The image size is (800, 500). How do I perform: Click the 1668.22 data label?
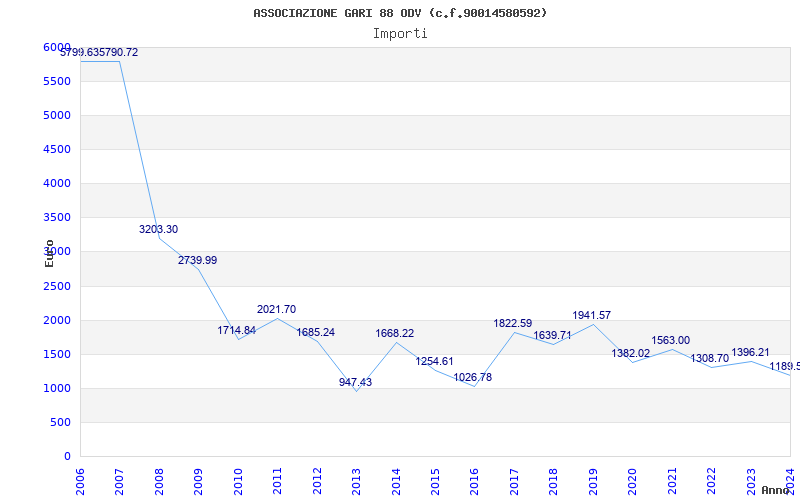[395, 333]
